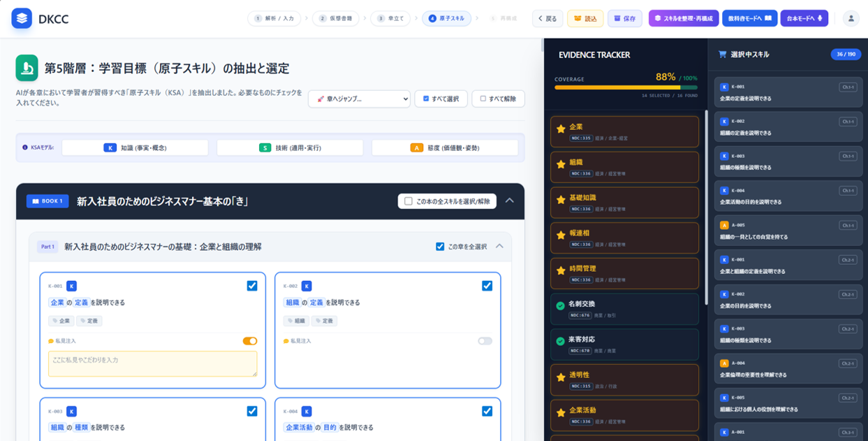Click the blue K badge on skill card K-004
This screenshot has width=868, height=441.
[x=307, y=412]
